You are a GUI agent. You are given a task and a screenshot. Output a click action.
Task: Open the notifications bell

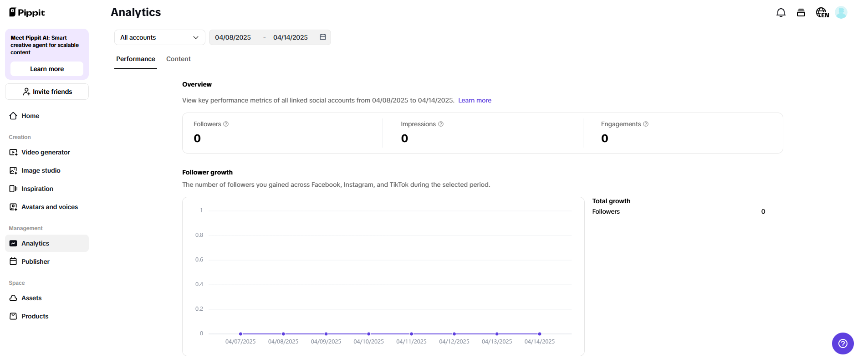tap(781, 12)
